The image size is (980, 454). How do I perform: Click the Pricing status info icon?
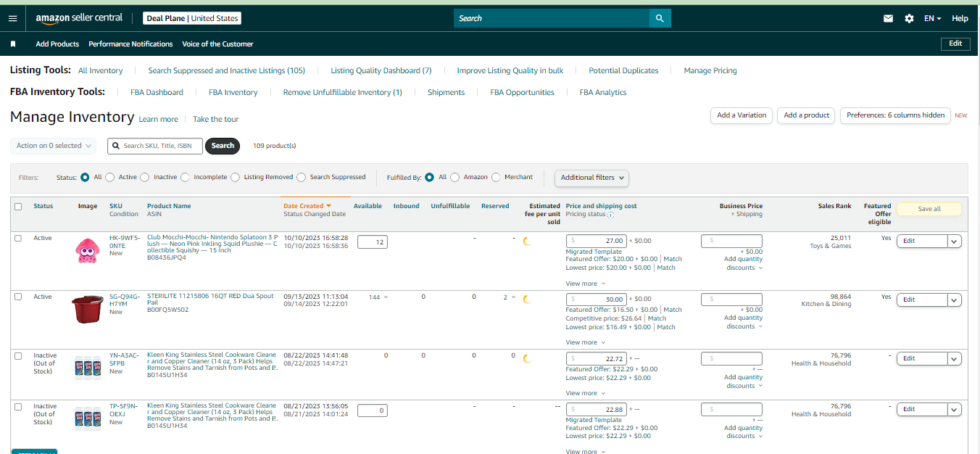coord(610,215)
